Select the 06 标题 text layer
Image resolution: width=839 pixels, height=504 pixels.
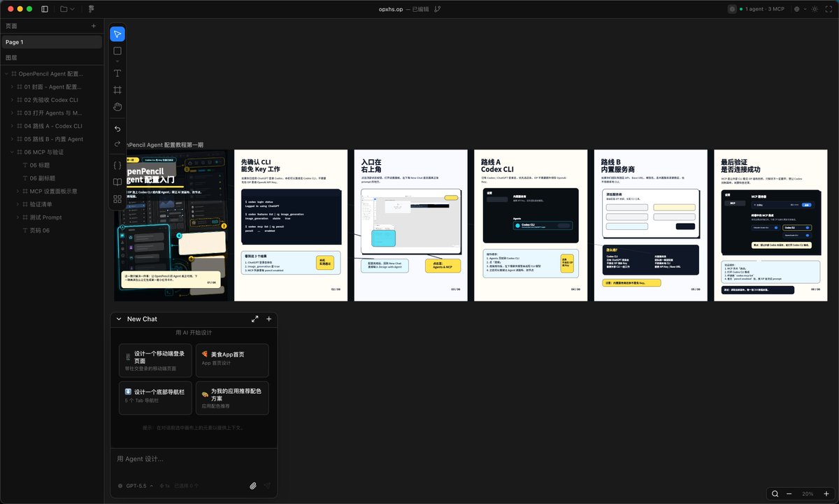52,165
